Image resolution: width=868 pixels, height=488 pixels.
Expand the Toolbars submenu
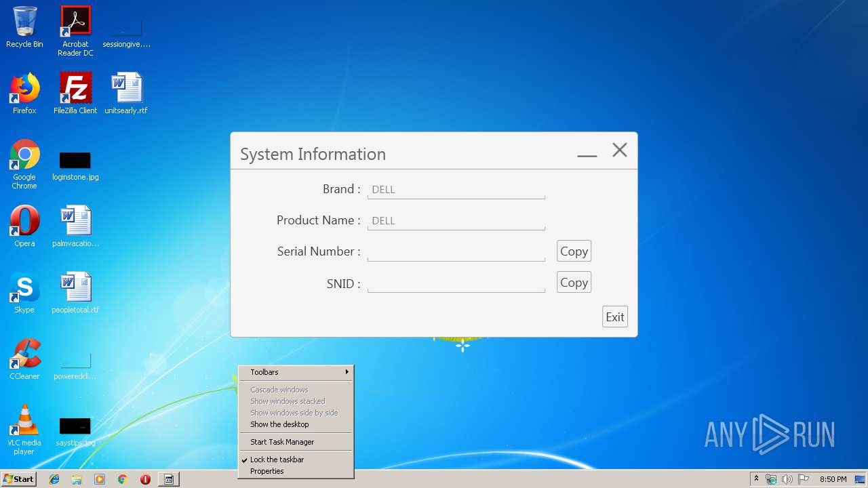[296, 372]
